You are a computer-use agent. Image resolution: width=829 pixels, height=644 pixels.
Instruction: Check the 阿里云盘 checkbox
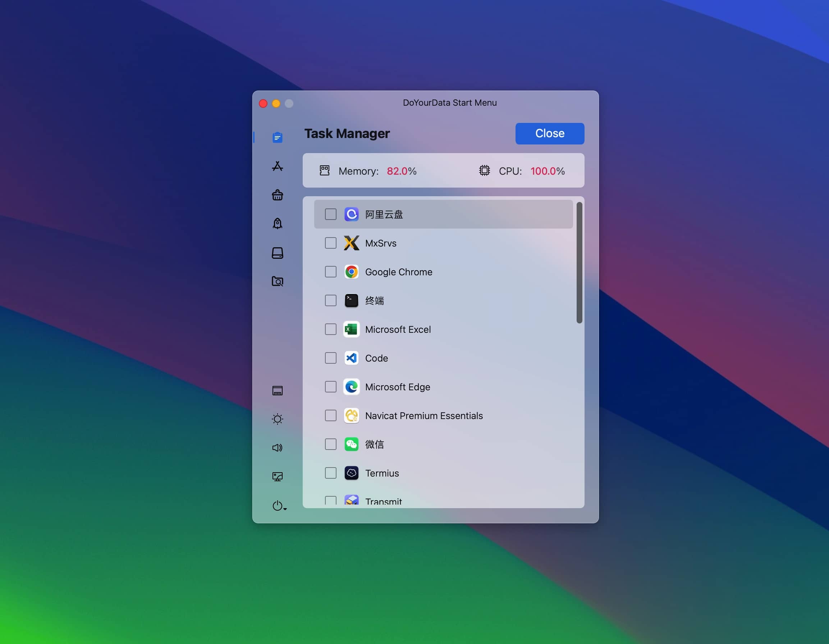[331, 215]
